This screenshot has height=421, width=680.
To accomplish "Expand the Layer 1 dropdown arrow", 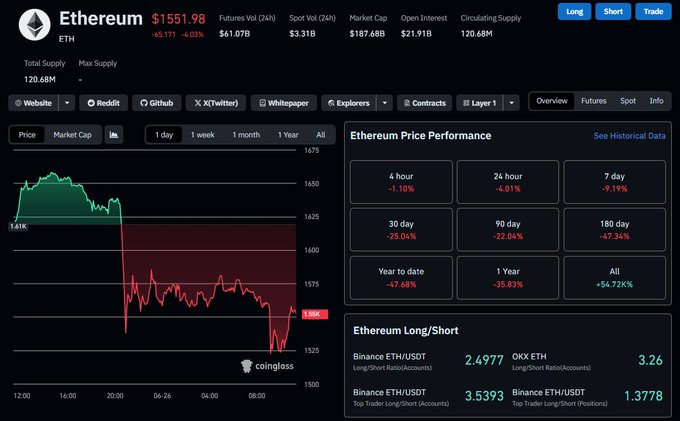I will coord(511,103).
